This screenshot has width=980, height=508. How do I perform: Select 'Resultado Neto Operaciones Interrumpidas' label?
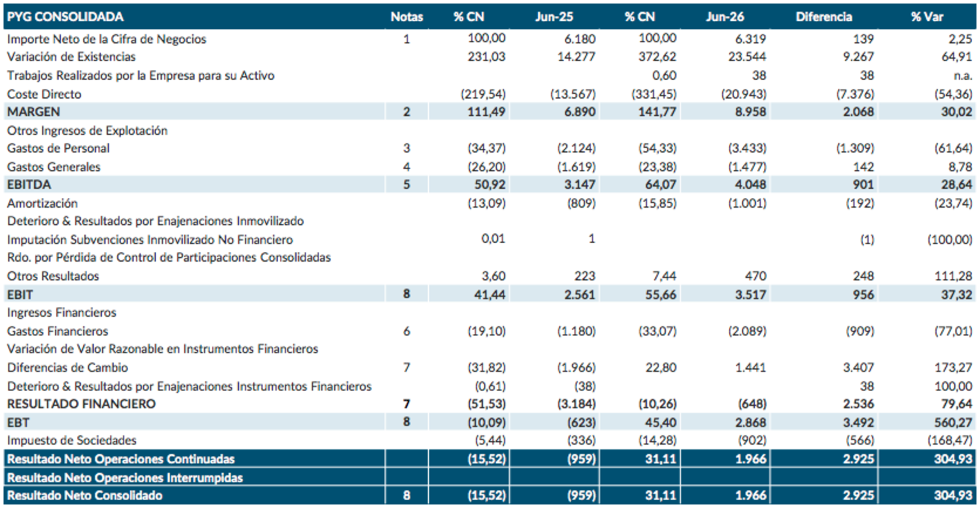coord(125,477)
